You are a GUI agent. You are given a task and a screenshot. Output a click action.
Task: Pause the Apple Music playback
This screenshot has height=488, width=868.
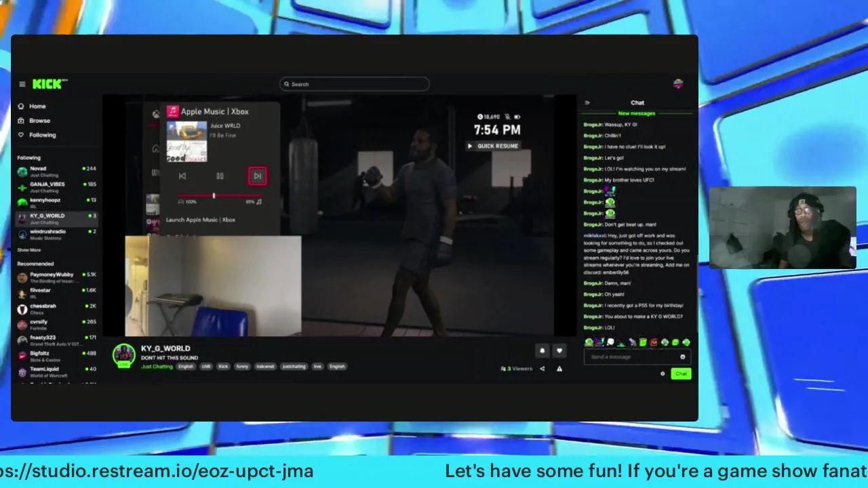tap(220, 176)
